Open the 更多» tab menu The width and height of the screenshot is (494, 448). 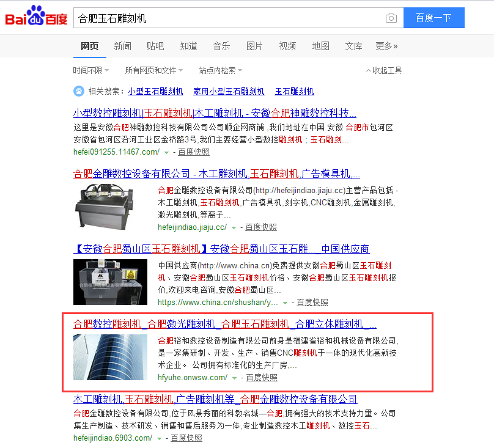[x=386, y=46]
